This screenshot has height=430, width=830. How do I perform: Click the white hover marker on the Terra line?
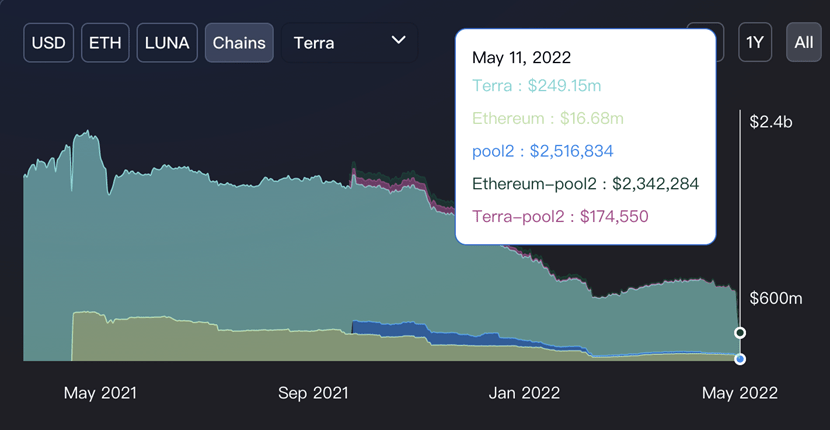point(740,333)
